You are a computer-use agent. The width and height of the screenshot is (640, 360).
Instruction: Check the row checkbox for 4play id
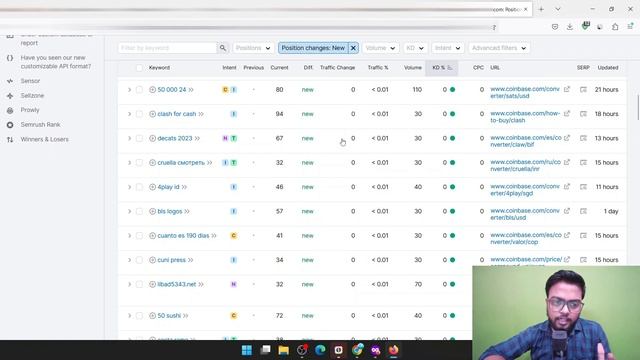[139, 187]
